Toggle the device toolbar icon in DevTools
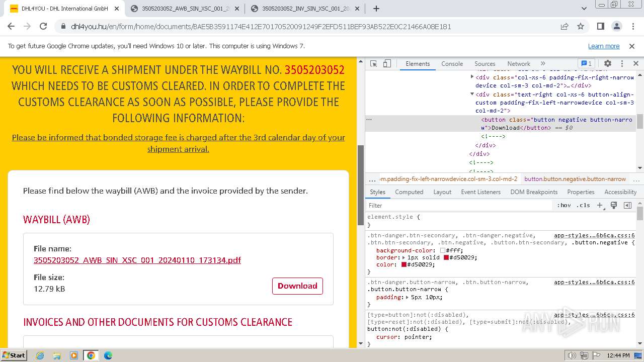This screenshot has height=362, width=644. click(x=387, y=63)
